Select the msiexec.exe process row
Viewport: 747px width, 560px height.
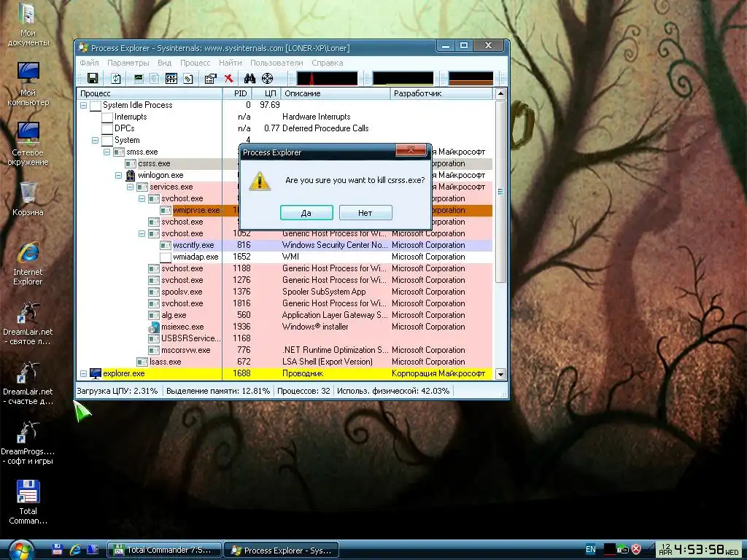coord(284,327)
